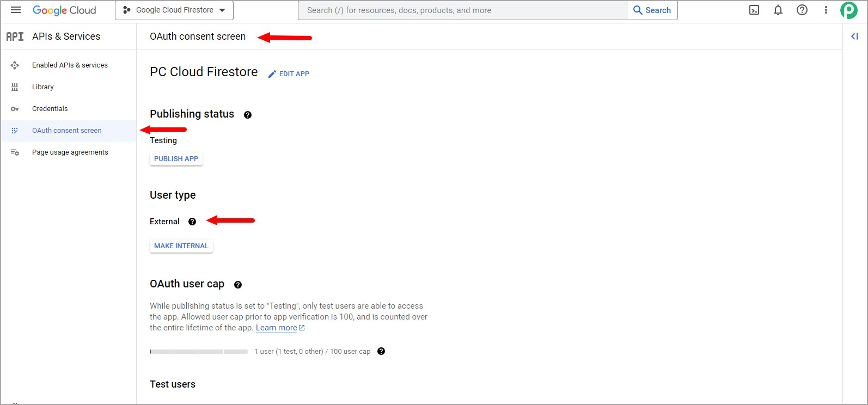Screen dimensions: 868x405
Task: Open the hamburger navigation menu
Action: pyautogui.click(x=16, y=10)
